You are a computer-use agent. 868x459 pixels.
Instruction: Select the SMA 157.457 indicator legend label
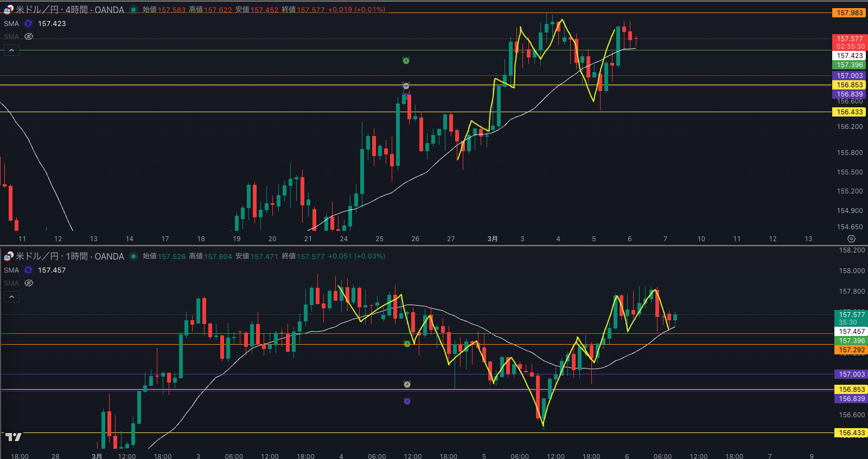click(x=11, y=270)
